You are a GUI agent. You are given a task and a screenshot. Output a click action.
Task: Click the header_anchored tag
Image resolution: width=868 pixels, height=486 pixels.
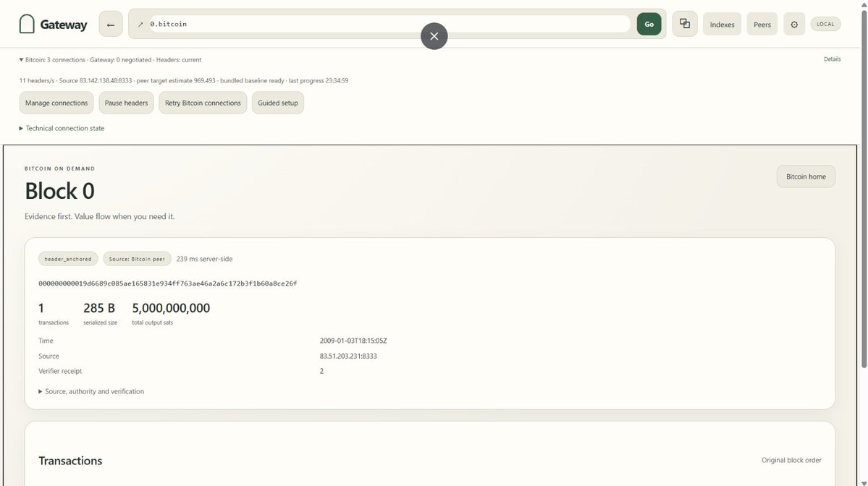[x=68, y=259]
